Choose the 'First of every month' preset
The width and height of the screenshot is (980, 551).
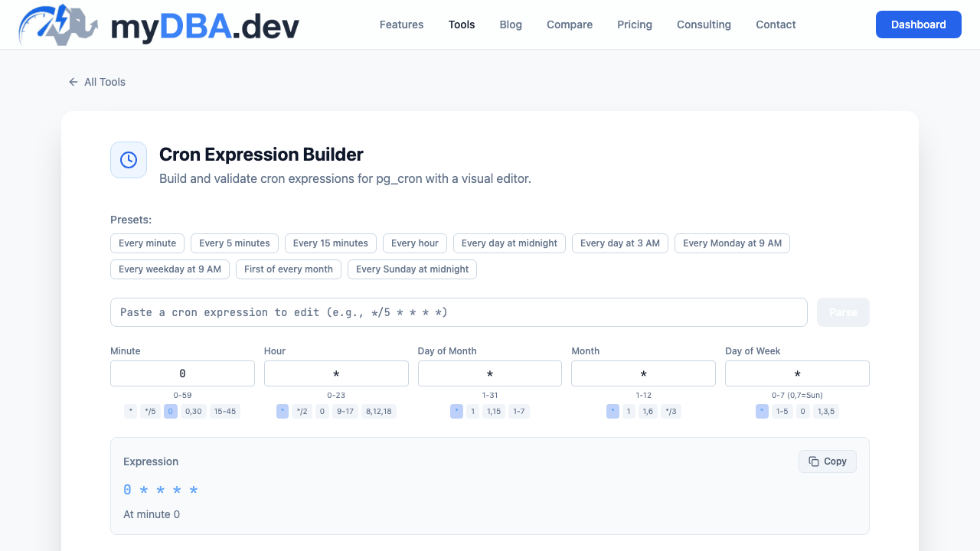289,269
